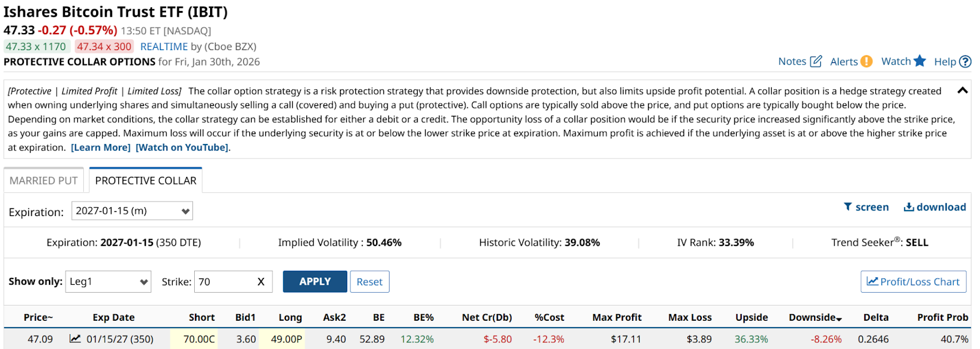This screenshot has height=349, width=980.
Task: Click into the Strike input field
Action: 224,282
